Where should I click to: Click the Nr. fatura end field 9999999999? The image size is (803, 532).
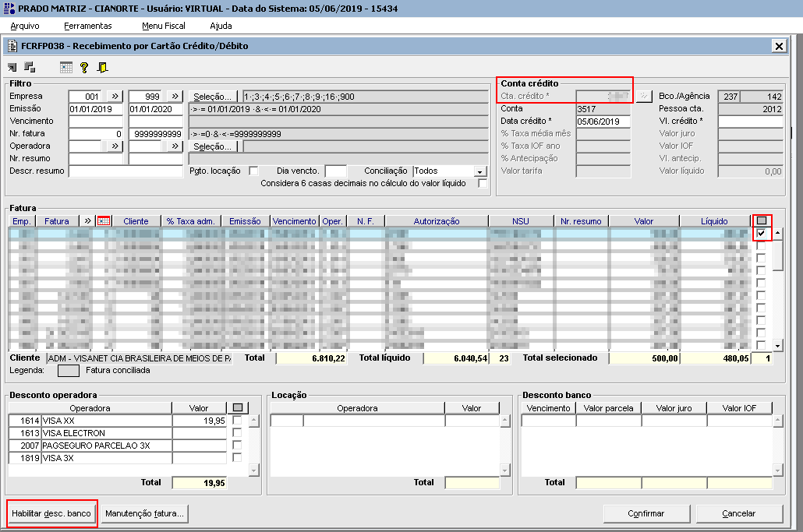click(156, 134)
